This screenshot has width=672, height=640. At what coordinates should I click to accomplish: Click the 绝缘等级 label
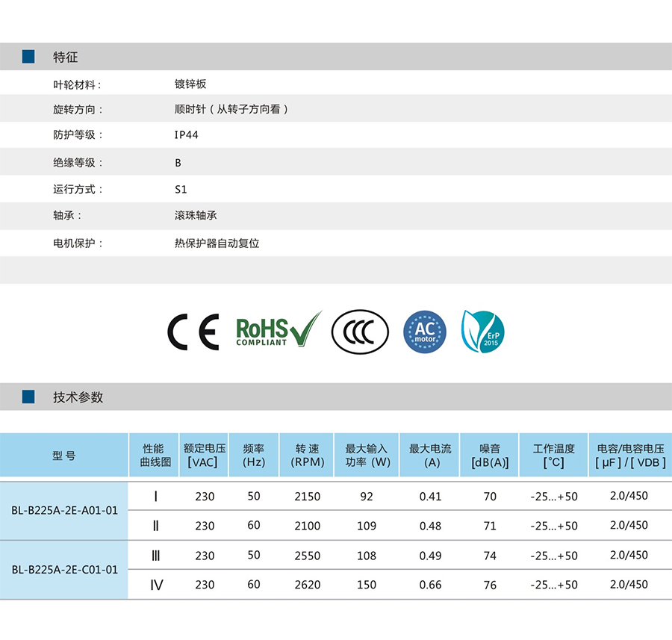(x=78, y=163)
